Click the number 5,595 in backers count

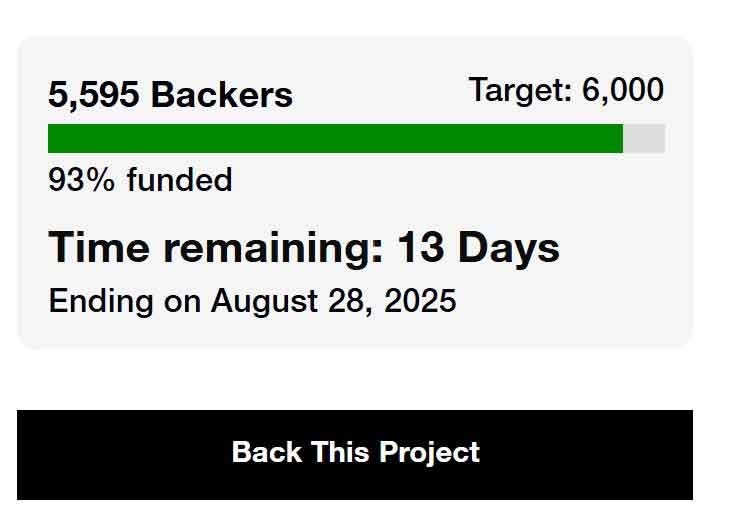tap(95, 95)
